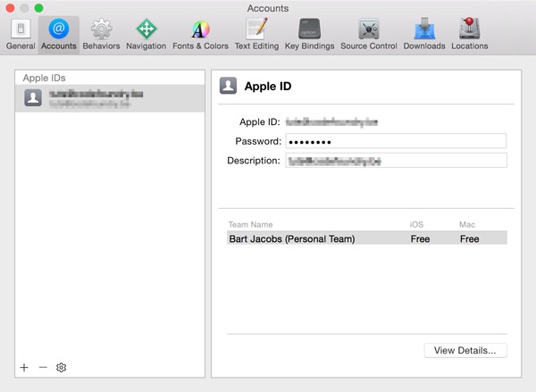
Task: Open Fonts & Colors preferences
Action: click(x=200, y=35)
